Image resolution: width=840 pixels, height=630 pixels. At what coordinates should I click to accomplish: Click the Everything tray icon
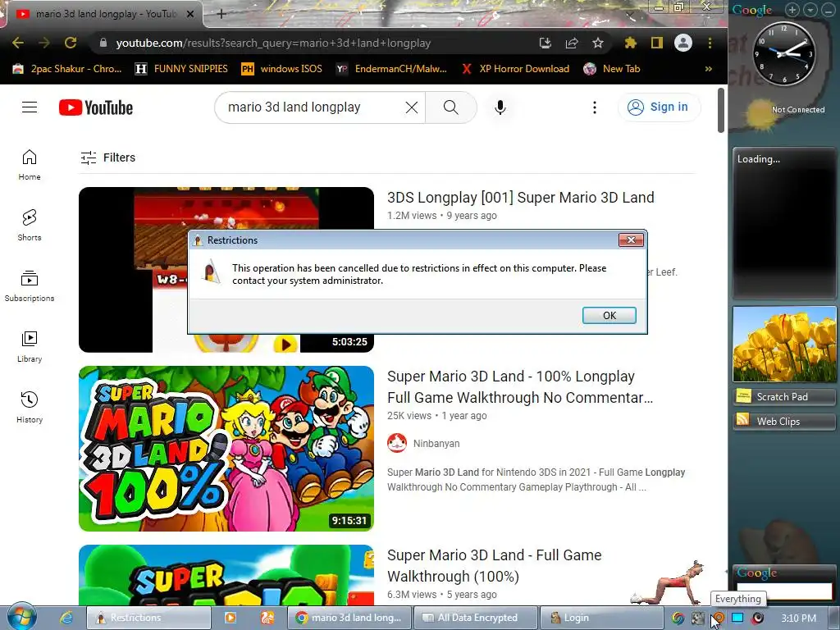718,618
